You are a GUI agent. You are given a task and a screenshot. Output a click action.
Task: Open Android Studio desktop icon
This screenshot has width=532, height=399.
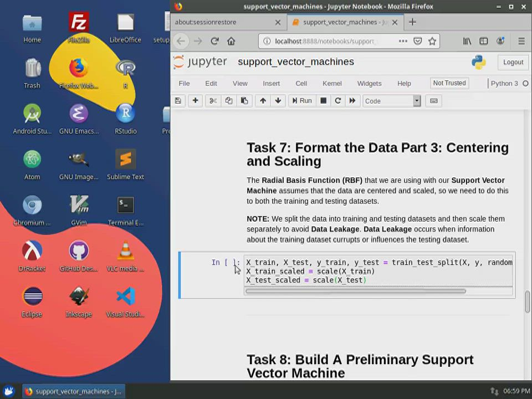(x=32, y=119)
